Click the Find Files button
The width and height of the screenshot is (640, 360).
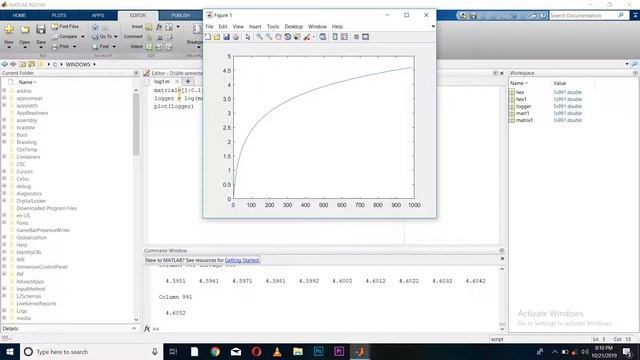(x=65, y=27)
